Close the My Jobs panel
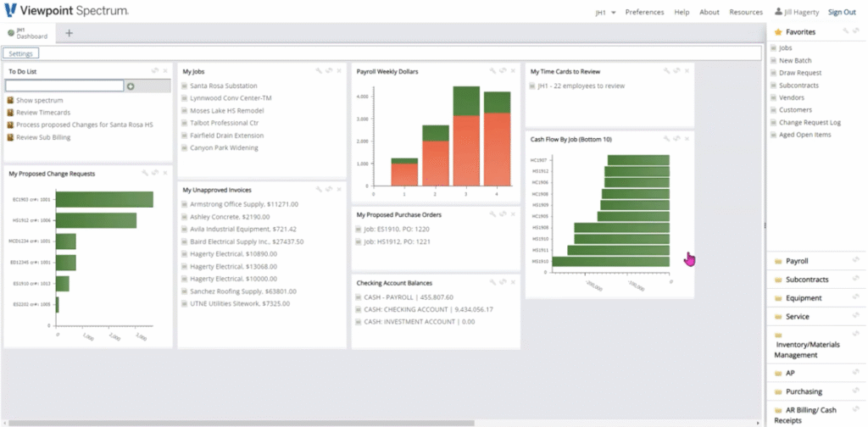Image resolution: width=868 pixels, height=427 pixels. [339, 71]
